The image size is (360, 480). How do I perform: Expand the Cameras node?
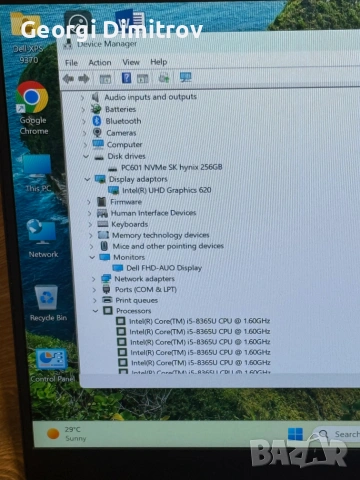84,133
